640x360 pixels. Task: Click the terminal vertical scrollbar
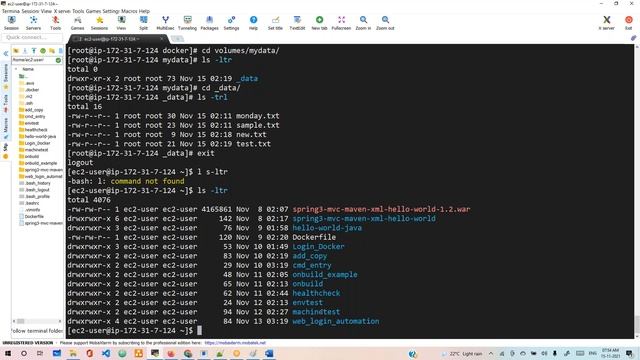click(637, 192)
